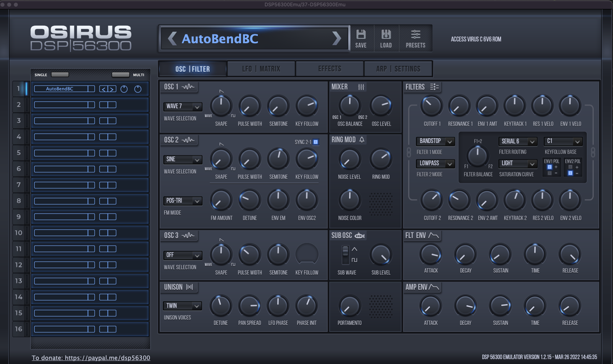Select ENV2 POL negative polarity
Viewport: 613px width, 364px height.
coord(570,173)
